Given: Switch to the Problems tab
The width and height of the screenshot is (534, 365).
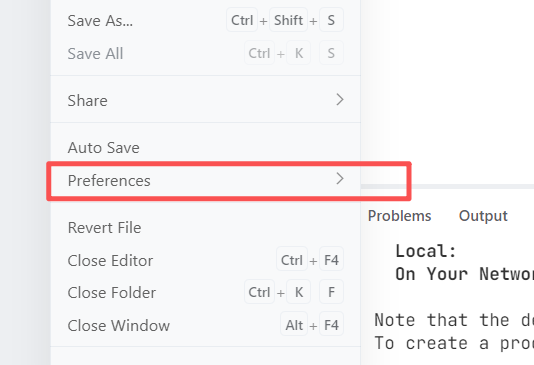Looking at the screenshot, I should (399, 216).
